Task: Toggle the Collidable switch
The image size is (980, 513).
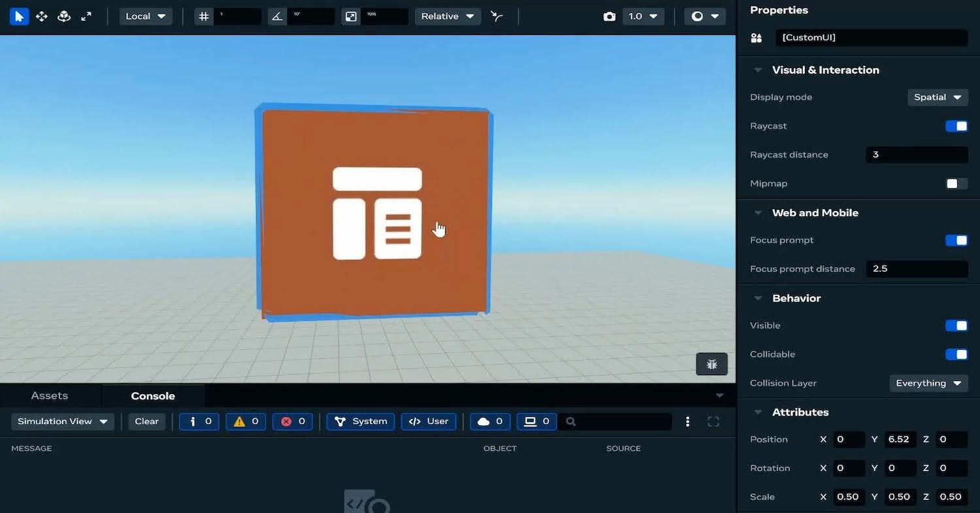Action: (956, 354)
